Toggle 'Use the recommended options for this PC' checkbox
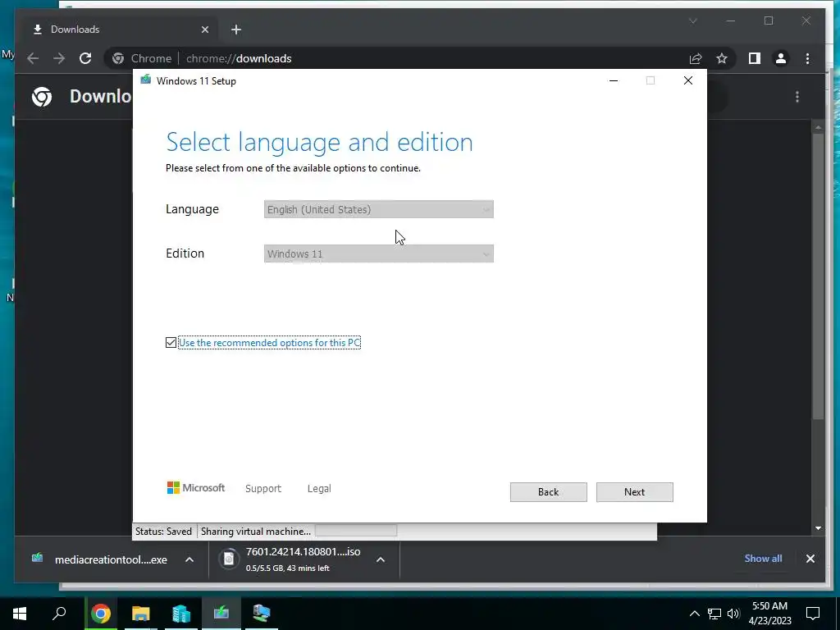This screenshot has height=630, width=840. 171,342
